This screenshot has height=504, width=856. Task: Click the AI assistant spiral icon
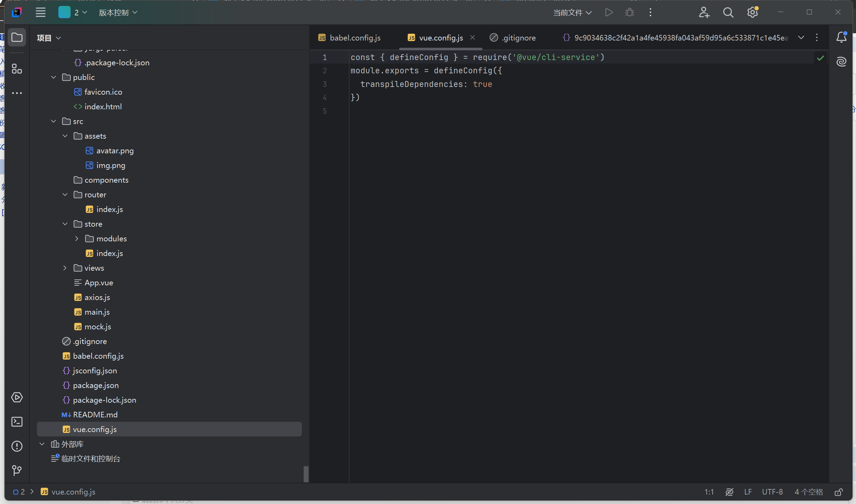(x=841, y=62)
